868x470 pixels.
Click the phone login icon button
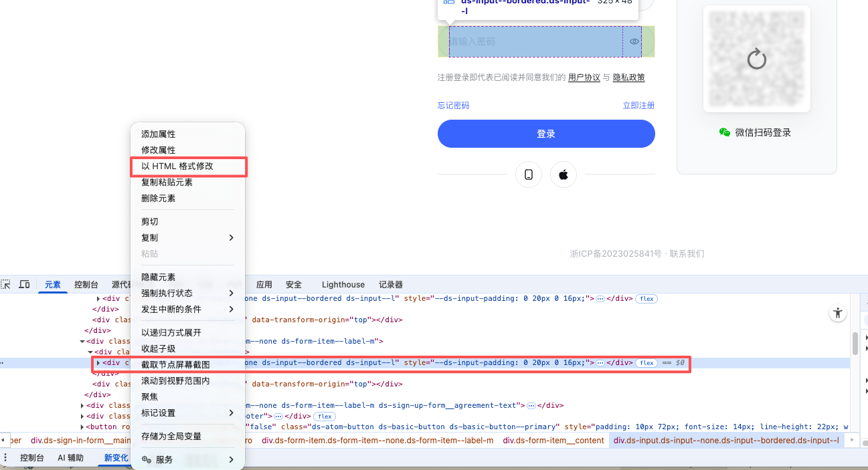(x=529, y=174)
